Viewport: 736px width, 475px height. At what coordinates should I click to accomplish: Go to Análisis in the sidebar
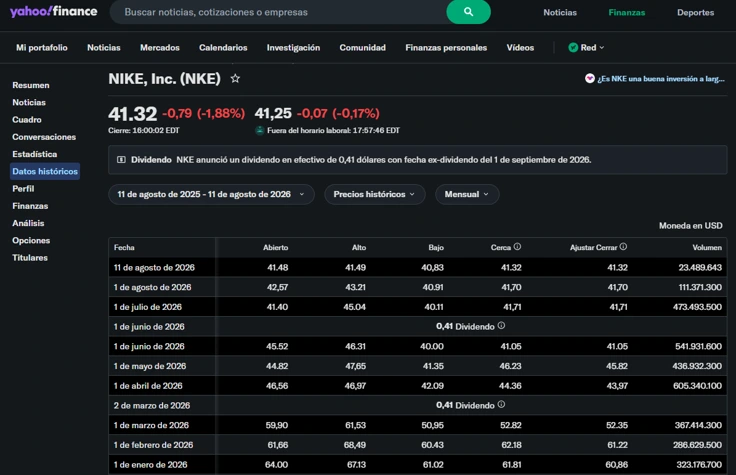pyautogui.click(x=28, y=223)
